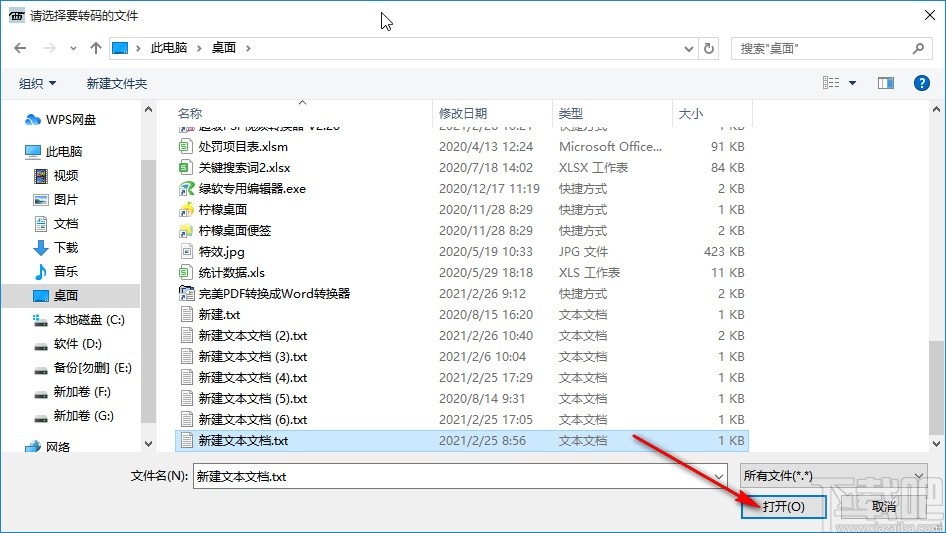Click the highlighted 新建文本文档.txt row

click(x=462, y=441)
